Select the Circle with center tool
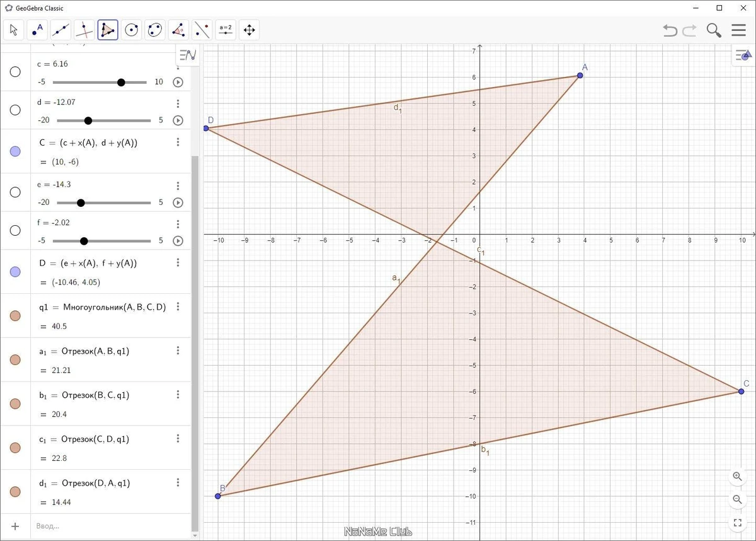This screenshot has width=756, height=541. [x=132, y=30]
